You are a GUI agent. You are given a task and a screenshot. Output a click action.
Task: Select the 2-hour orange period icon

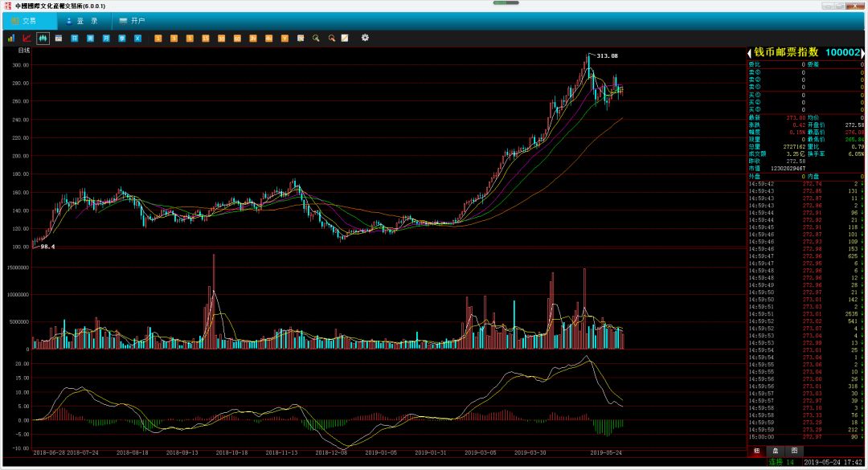[x=253, y=39]
